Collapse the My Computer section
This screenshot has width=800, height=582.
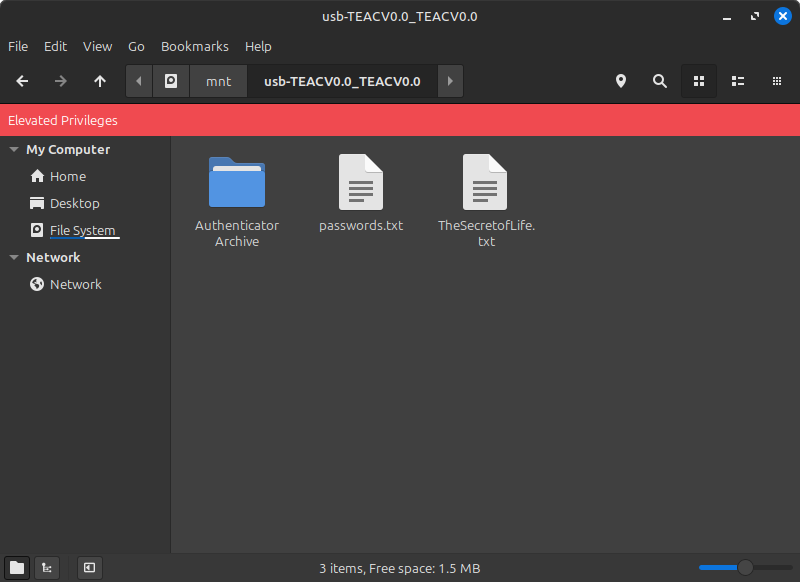pyautogui.click(x=14, y=149)
